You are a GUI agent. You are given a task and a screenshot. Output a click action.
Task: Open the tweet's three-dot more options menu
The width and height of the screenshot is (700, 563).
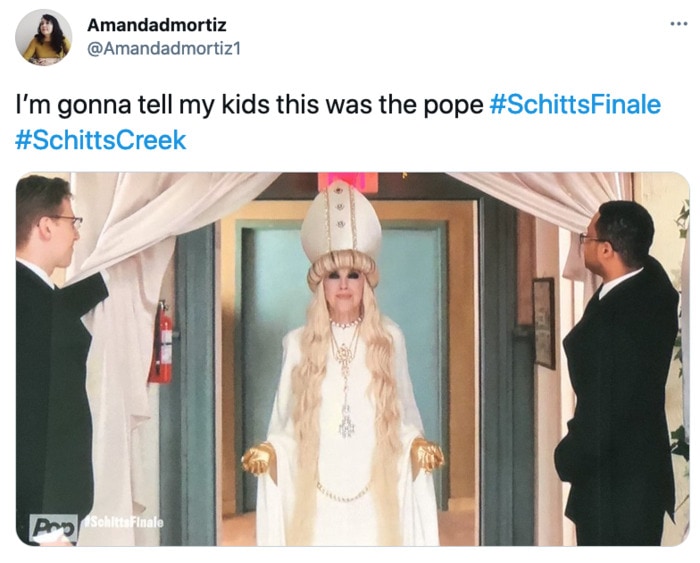pos(679,24)
